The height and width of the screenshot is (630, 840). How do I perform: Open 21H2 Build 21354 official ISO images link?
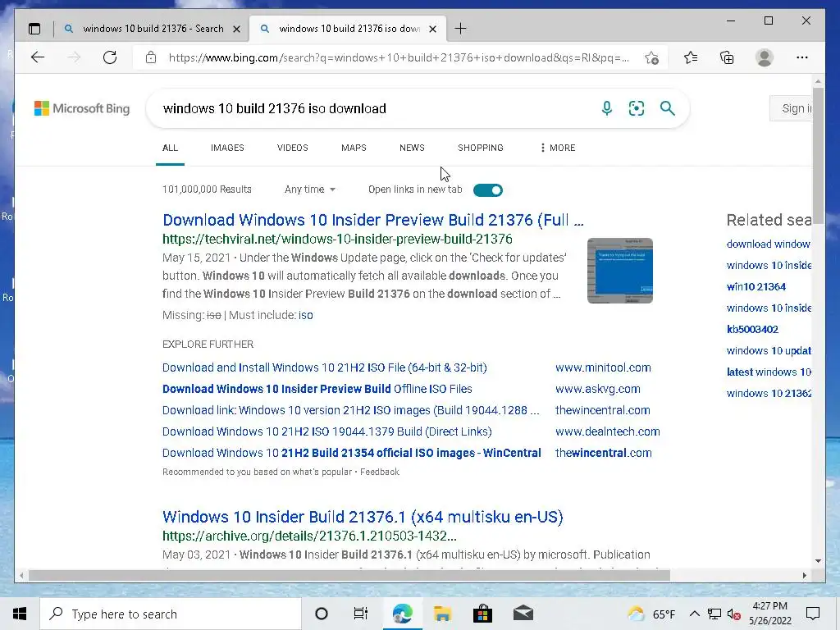coord(351,453)
